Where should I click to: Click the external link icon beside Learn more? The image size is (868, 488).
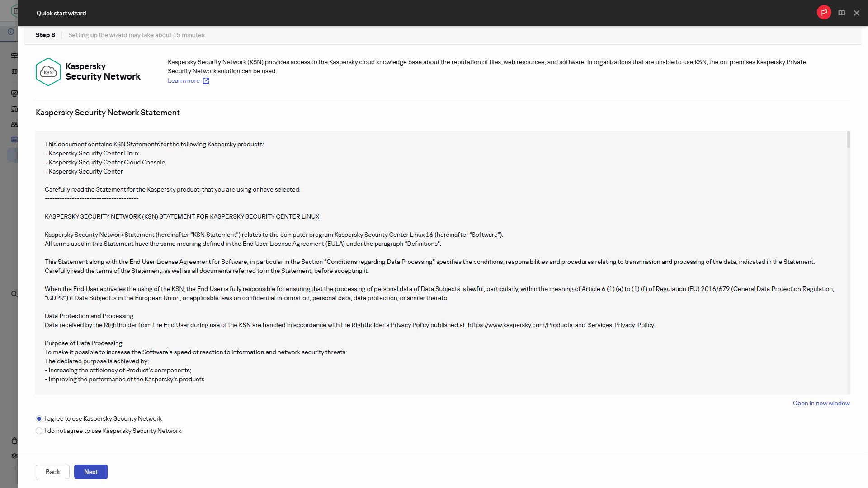tap(206, 81)
